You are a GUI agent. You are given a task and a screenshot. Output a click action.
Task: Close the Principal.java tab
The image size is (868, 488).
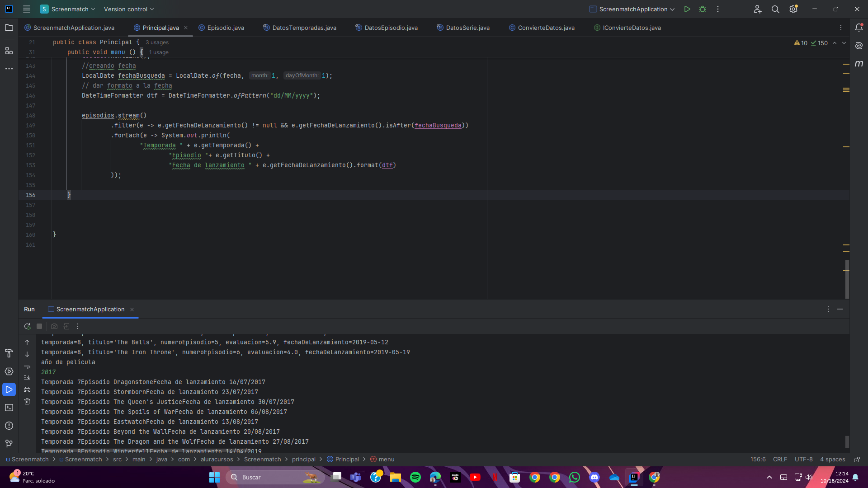pyautogui.click(x=186, y=28)
